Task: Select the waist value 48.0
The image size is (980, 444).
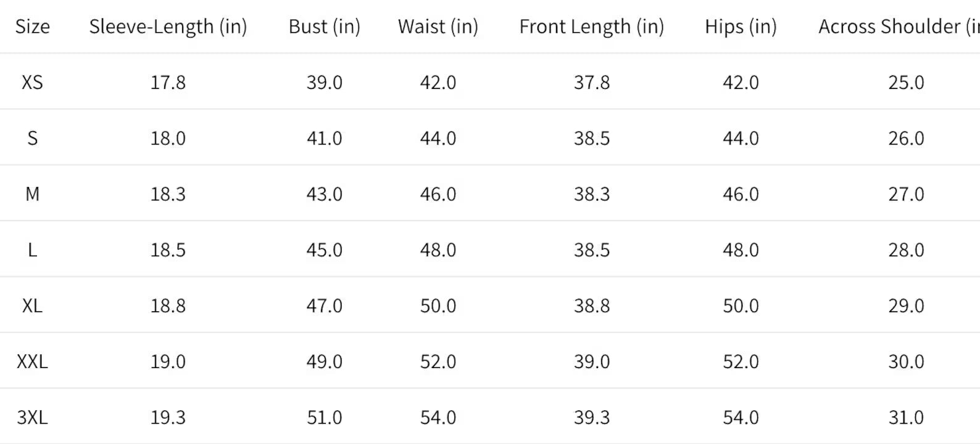Action: point(438,249)
